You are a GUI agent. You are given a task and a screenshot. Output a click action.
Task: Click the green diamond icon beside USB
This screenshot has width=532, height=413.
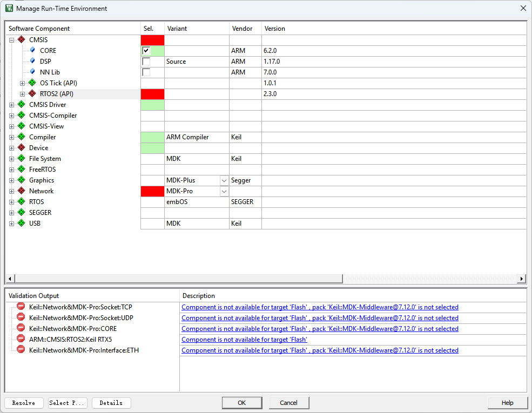[22, 224]
